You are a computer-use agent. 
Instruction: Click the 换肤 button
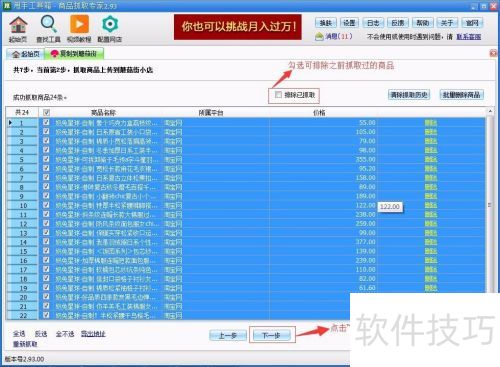(326, 23)
